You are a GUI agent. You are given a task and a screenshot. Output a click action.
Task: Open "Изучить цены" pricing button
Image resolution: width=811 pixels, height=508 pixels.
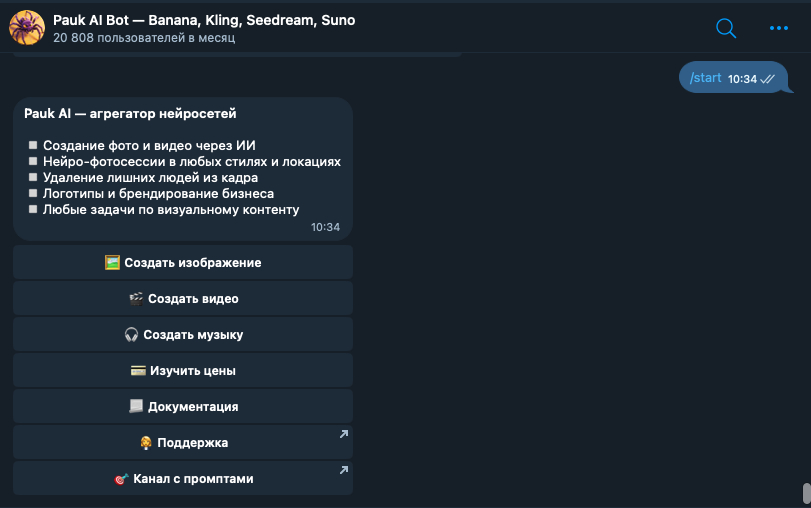click(x=183, y=370)
